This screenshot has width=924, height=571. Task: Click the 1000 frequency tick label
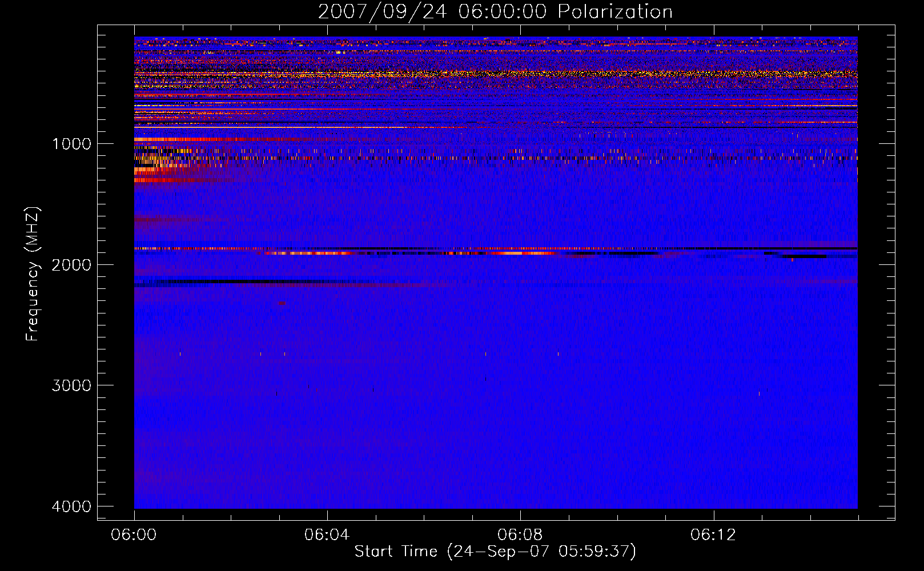pos(71,143)
